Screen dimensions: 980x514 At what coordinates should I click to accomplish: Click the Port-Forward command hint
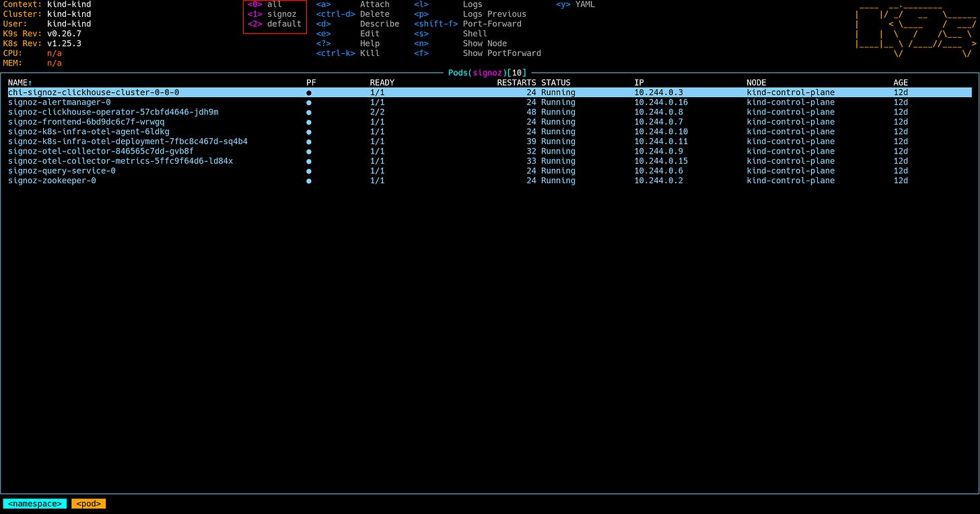[468, 24]
